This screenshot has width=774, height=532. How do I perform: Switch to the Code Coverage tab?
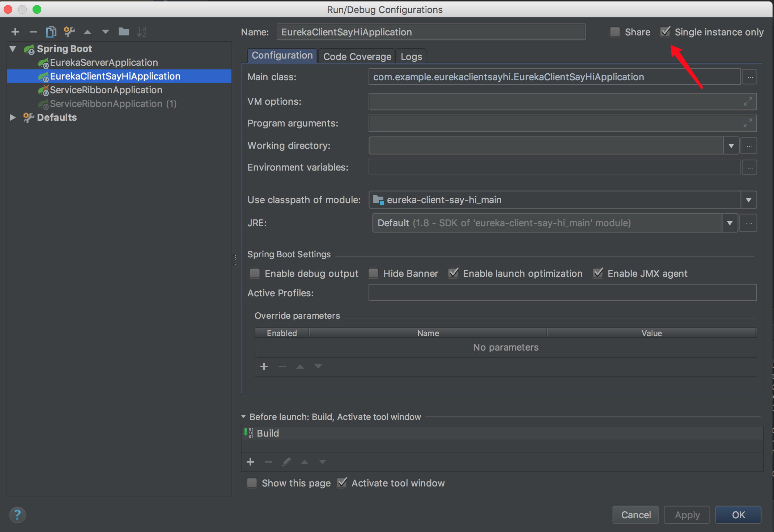[357, 56]
